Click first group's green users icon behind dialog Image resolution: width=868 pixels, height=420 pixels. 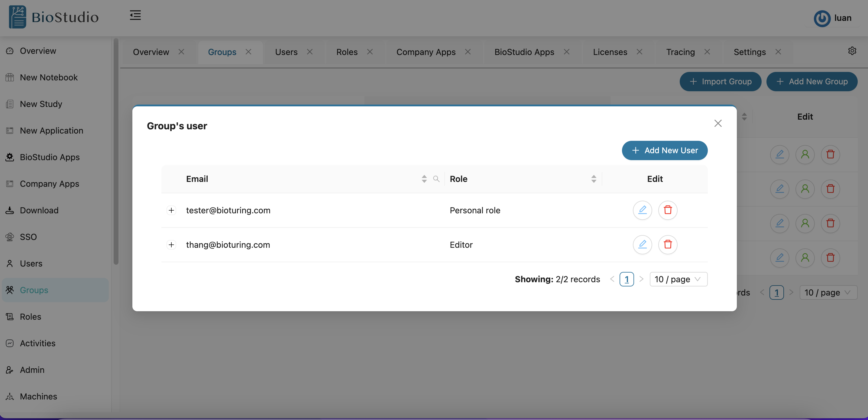[x=805, y=155]
